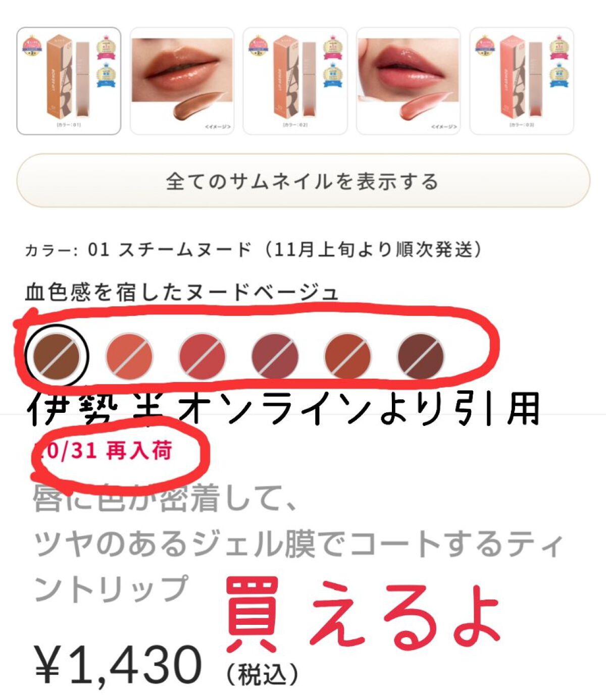Pick the dark brown sixth color swatch
This screenshot has height=700, width=606.
pyautogui.click(x=421, y=356)
